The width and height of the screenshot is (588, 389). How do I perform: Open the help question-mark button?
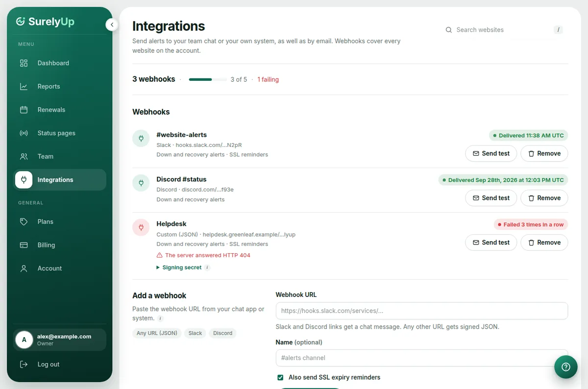click(566, 367)
